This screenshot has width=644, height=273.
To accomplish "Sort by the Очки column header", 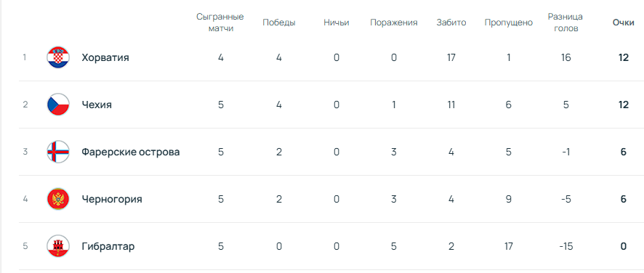I will click(x=624, y=23).
